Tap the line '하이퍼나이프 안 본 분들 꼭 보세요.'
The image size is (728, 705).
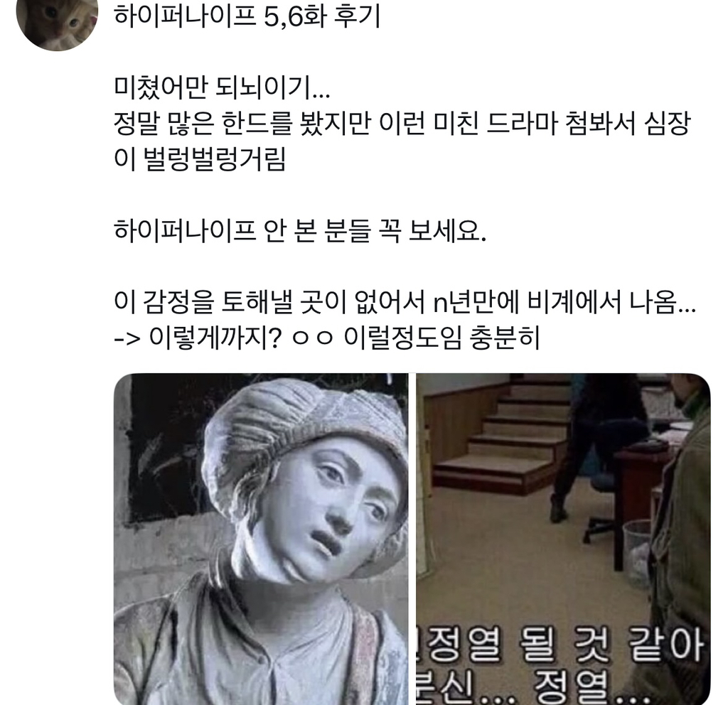pyautogui.click(x=300, y=231)
